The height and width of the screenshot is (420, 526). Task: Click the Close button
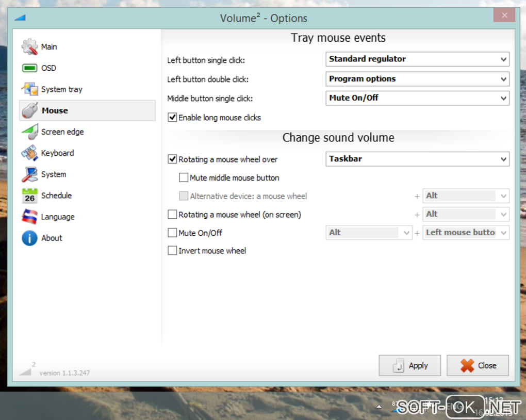[x=478, y=366]
